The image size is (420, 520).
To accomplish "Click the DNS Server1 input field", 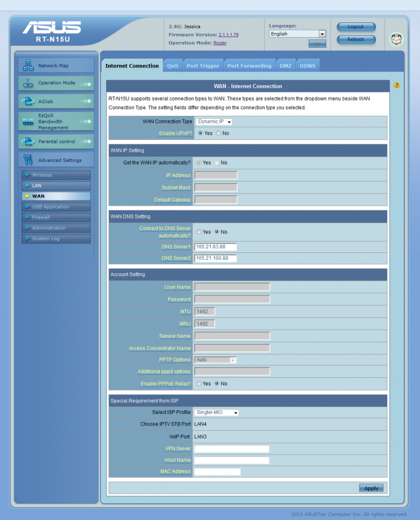I will point(216,247).
